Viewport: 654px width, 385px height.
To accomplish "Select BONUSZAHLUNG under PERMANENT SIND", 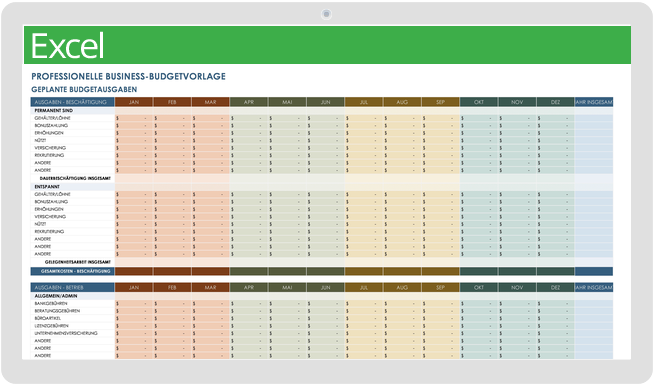I will (51, 126).
